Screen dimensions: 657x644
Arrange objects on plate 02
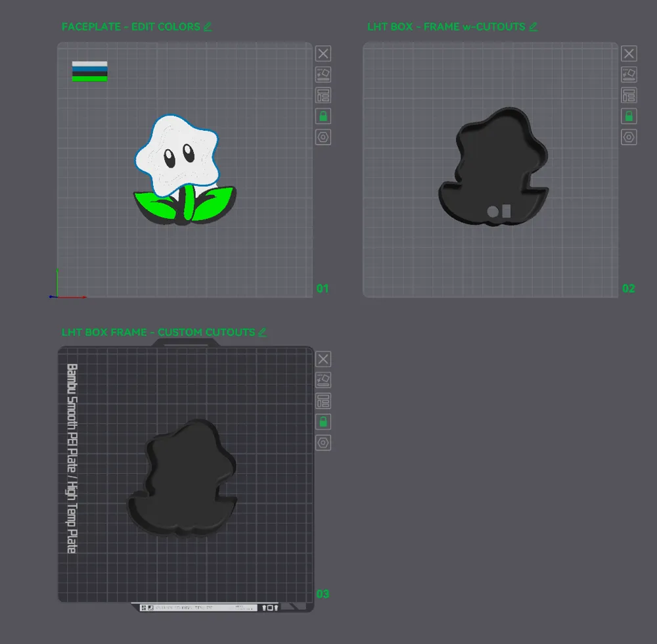tap(629, 95)
